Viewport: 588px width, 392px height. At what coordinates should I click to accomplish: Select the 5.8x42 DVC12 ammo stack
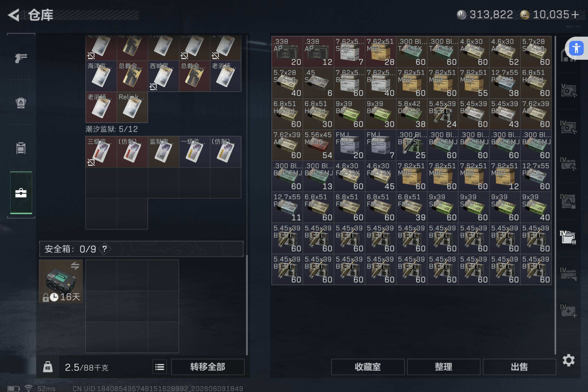pyautogui.click(x=412, y=114)
